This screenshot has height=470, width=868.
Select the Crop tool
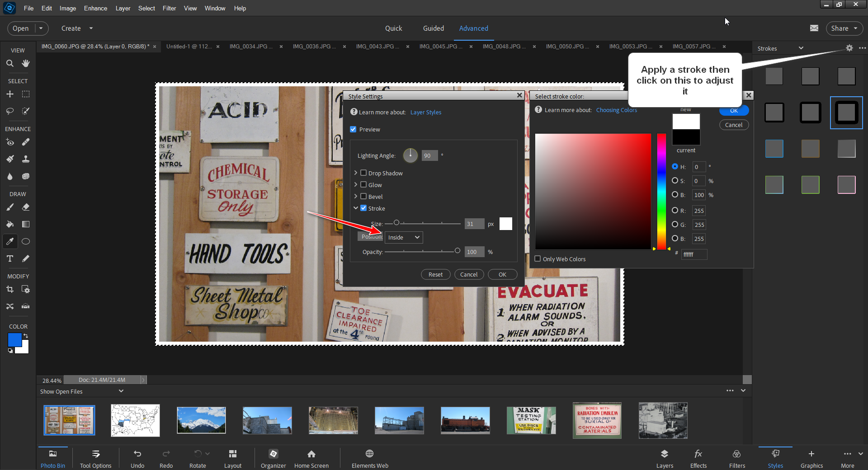coord(9,289)
